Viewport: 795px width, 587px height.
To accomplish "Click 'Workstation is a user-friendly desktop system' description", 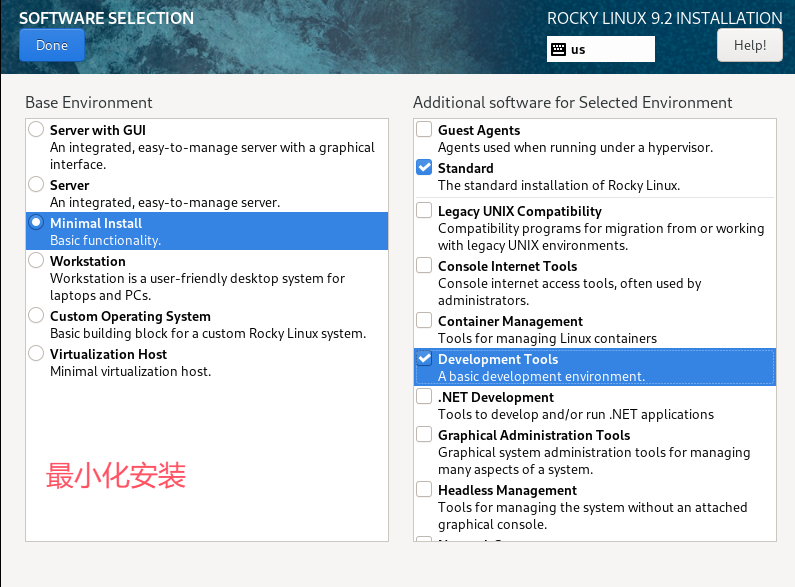I will point(197,287).
